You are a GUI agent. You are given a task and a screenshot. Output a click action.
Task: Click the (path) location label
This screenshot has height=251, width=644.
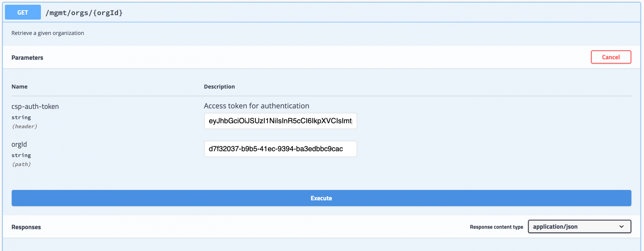[21, 164]
